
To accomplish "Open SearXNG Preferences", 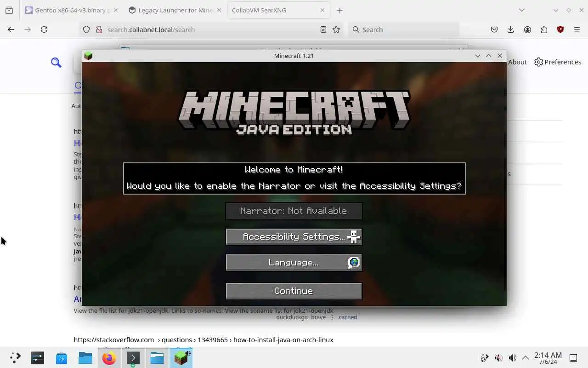I will click(558, 62).
